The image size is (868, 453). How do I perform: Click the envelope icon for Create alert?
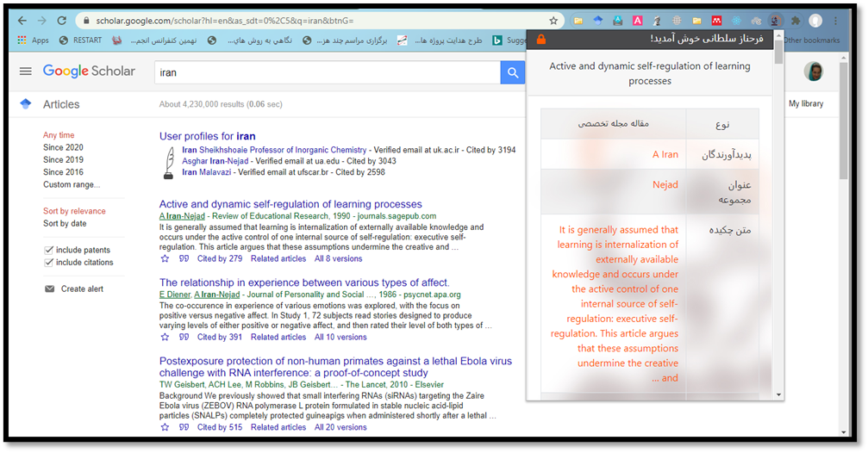point(49,289)
